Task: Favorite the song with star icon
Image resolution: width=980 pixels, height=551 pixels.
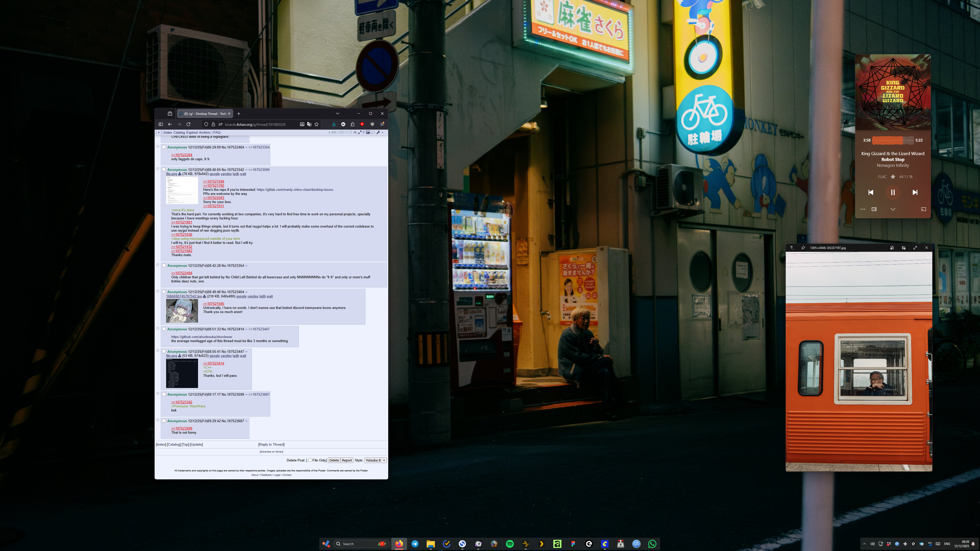Action: pos(893,177)
